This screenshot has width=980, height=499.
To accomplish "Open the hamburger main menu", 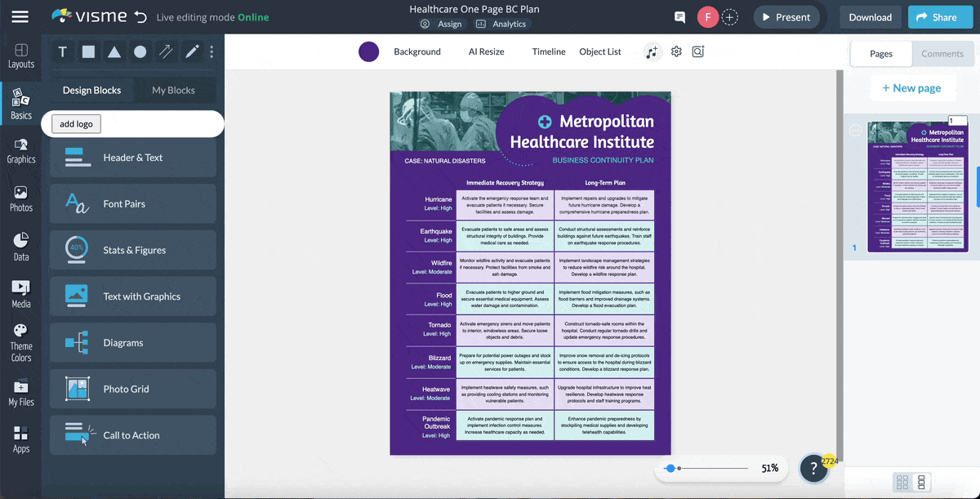I will pyautogui.click(x=20, y=17).
